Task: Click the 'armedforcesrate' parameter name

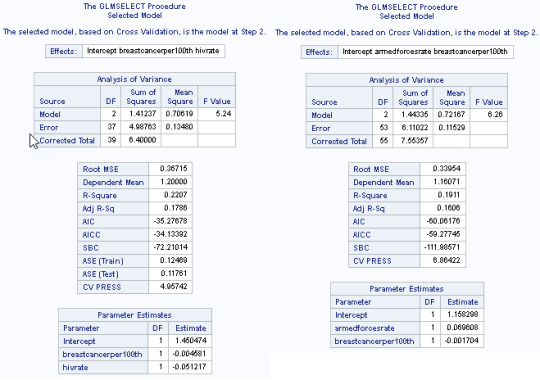Action: pos(364,328)
